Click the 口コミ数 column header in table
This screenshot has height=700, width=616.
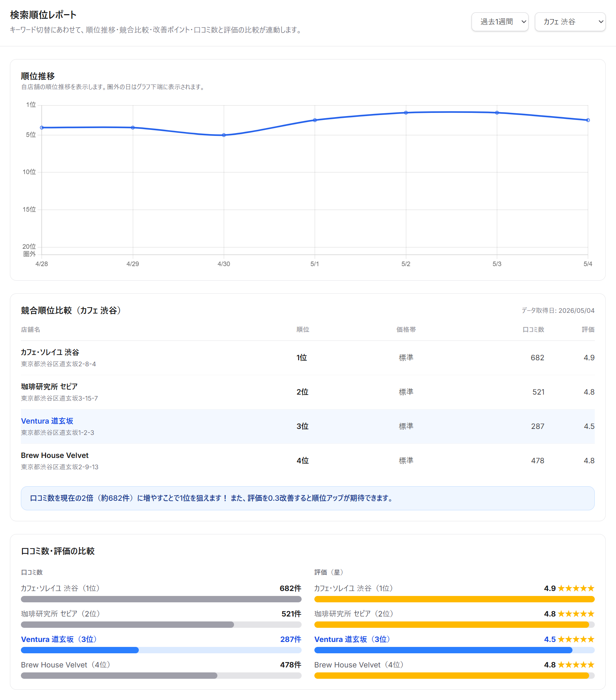pyautogui.click(x=534, y=329)
